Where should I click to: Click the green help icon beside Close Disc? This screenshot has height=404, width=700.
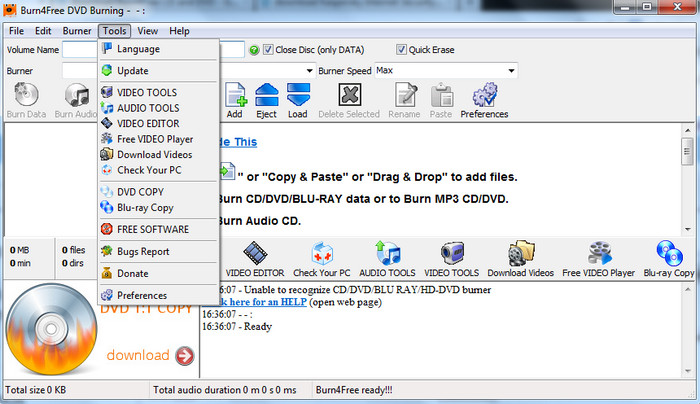point(254,50)
